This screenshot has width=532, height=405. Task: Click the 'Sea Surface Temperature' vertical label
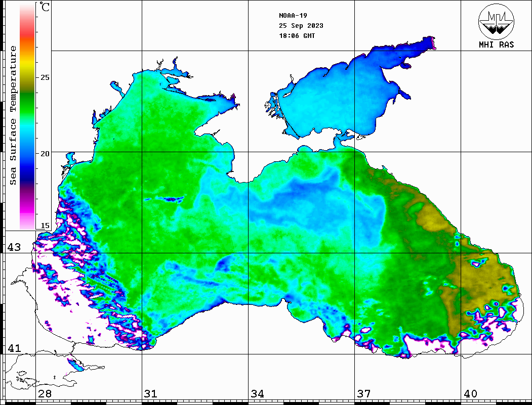coord(13,116)
